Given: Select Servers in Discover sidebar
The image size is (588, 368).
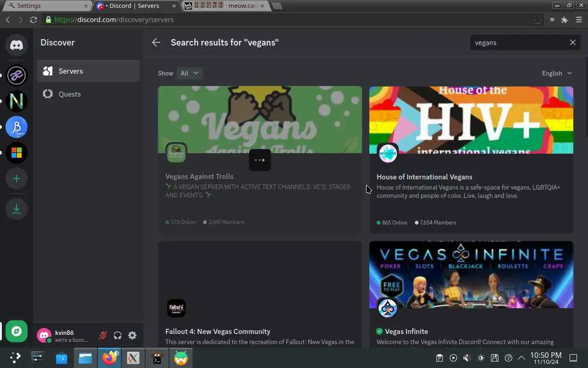Looking at the screenshot, I should click(88, 71).
